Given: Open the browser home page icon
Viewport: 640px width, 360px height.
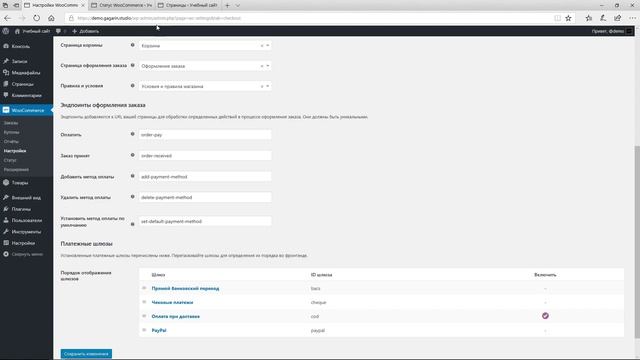Looking at the screenshot, I should coord(51,18).
